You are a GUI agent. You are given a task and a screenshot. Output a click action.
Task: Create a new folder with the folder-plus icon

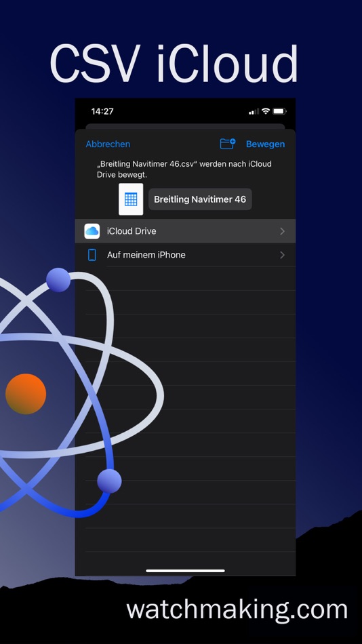tap(228, 144)
